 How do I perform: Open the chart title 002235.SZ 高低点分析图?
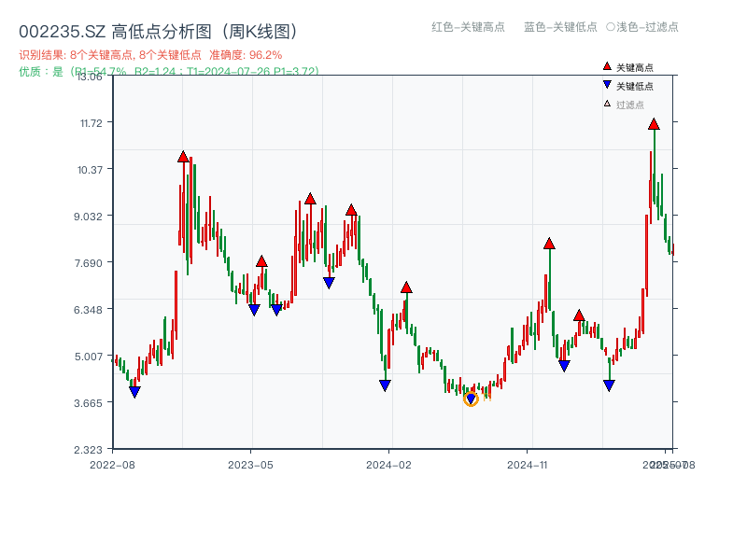157,29
